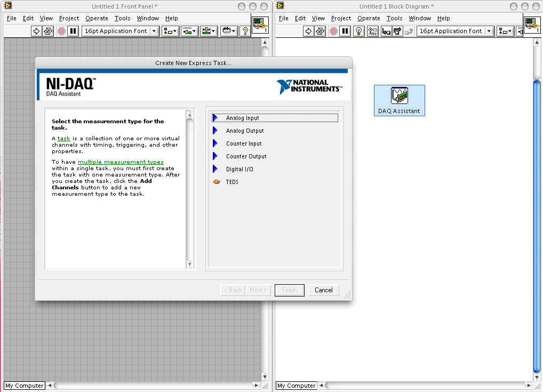Image resolution: width=543 pixels, height=392 pixels.
Task: Toggle Highlight Execution light bulb
Action: point(359,31)
